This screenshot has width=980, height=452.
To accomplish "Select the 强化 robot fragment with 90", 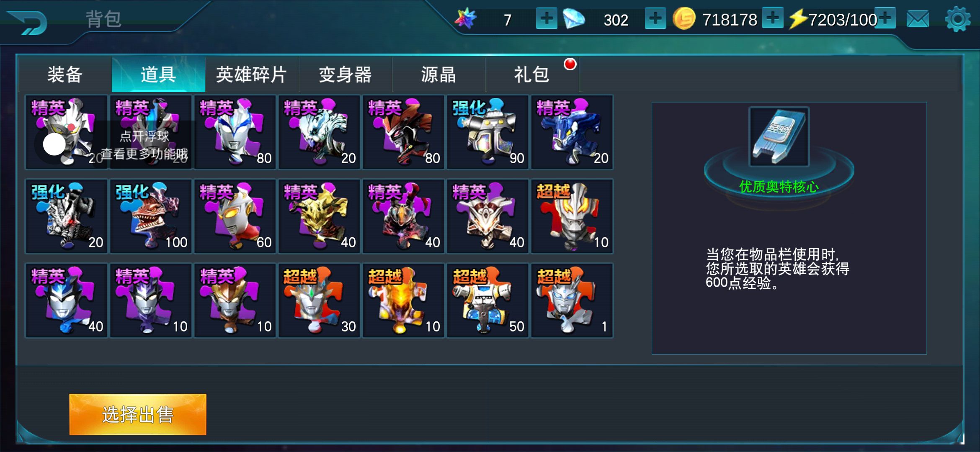I will coord(488,132).
